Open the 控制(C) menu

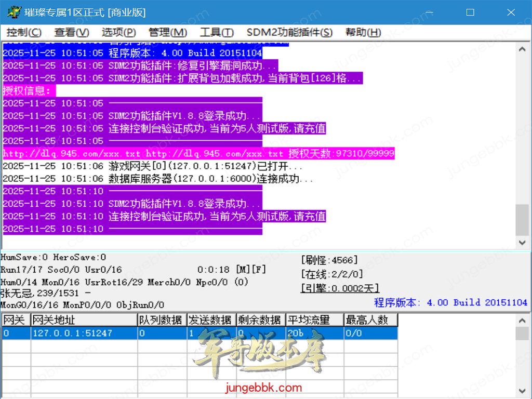click(24, 32)
